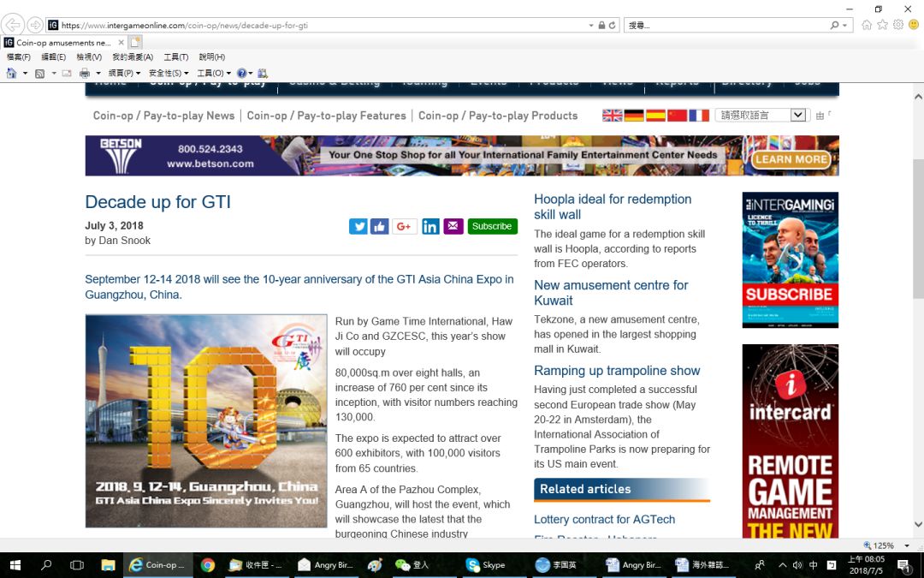Email the article with the purple envelope icon
The height and width of the screenshot is (578, 924).
(453, 226)
